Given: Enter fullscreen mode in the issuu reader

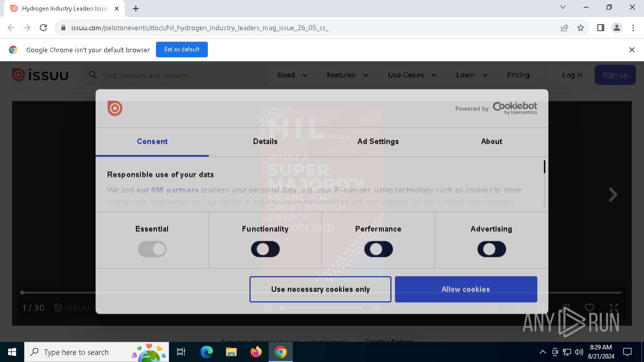Looking at the screenshot, I should [614, 307].
